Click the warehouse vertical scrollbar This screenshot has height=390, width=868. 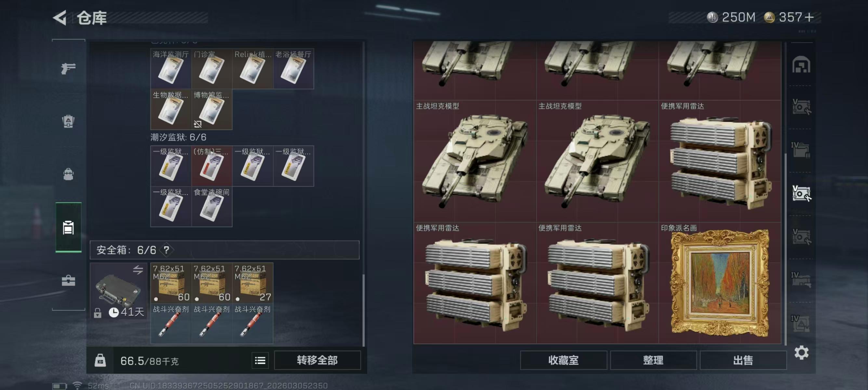786,249
